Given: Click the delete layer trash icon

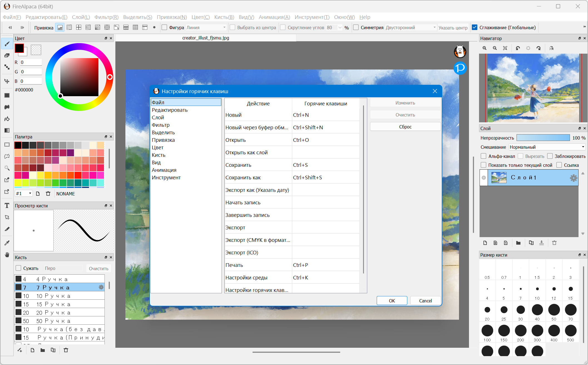Looking at the screenshot, I should pyautogui.click(x=554, y=243).
